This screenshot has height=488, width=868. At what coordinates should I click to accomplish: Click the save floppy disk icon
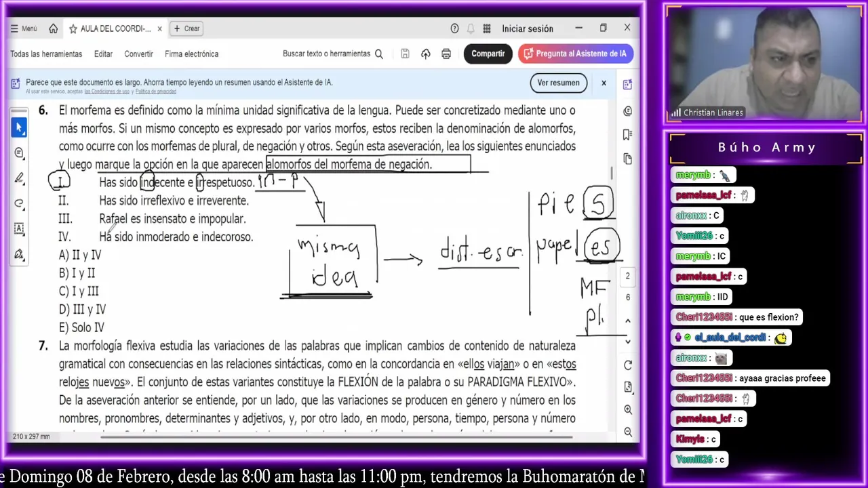click(405, 54)
